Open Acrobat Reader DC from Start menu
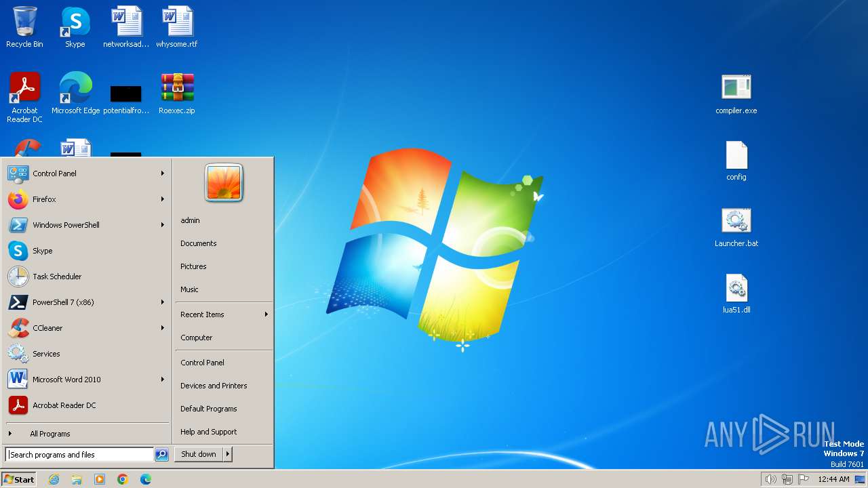The image size is (868, 488). tap(87, 405)
